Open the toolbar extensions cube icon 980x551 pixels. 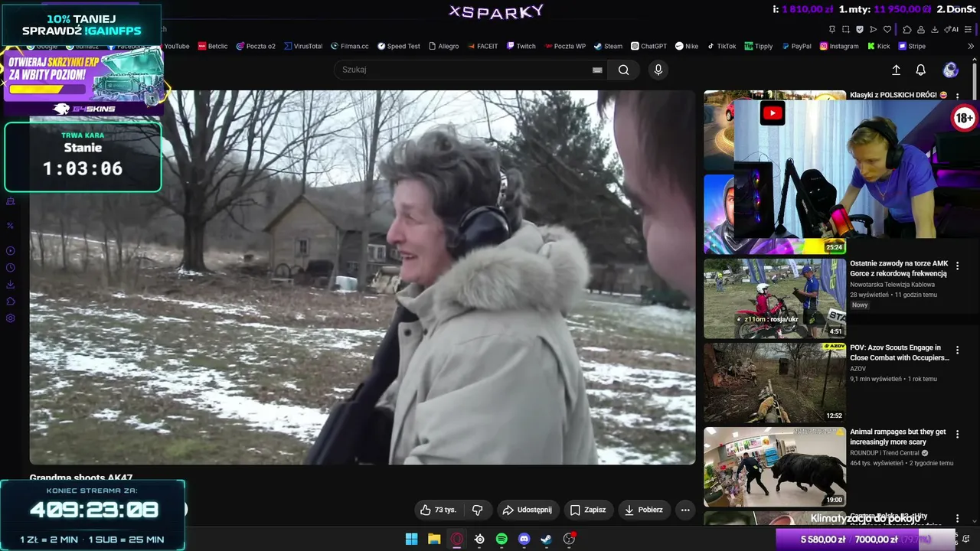coord(907,29)
